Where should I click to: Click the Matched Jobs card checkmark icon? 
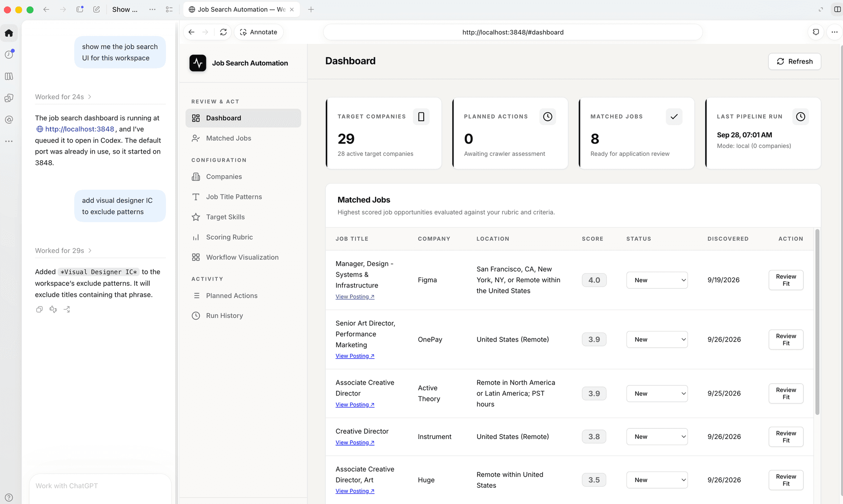(x=674, y=117)
